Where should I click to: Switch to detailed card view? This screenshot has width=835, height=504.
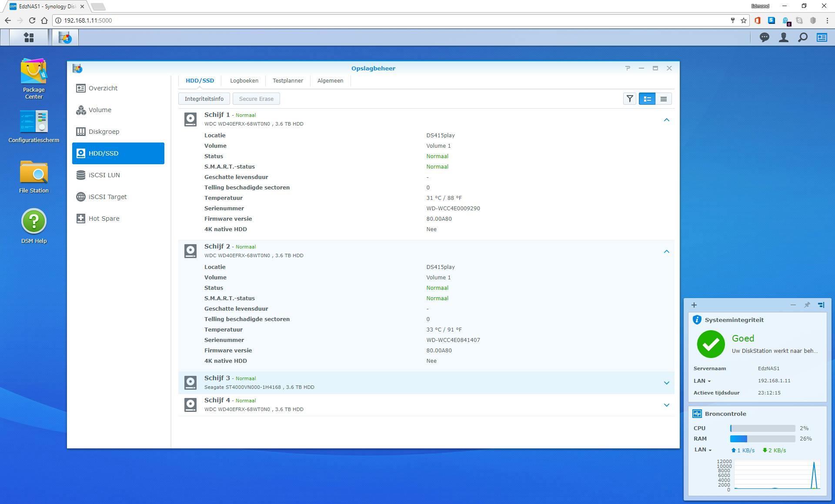point(647,99)
